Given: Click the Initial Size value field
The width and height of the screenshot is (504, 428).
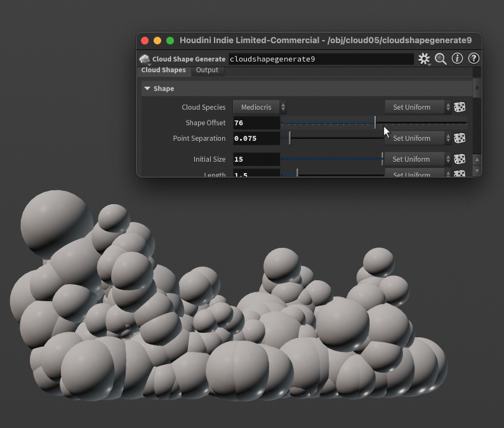Looking at the screenshot, I should (256, 159).
